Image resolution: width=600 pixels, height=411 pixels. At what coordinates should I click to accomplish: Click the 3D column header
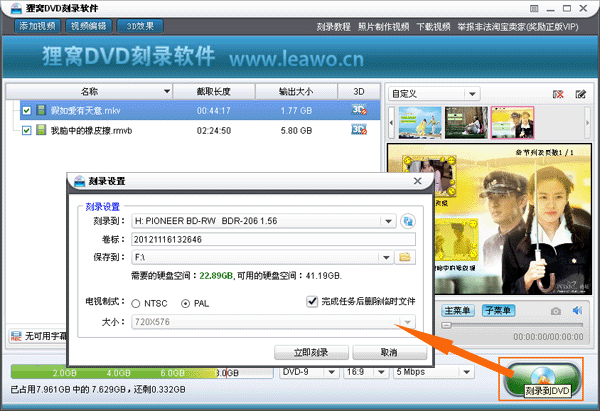359,91
